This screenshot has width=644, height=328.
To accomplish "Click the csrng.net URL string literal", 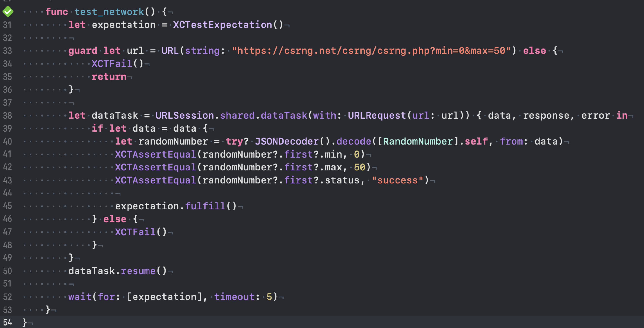I will pos(371,51).
